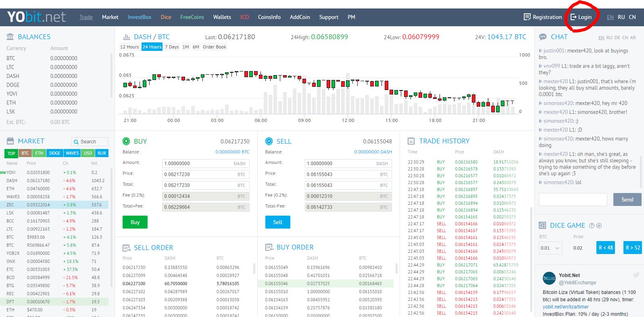Open the Dice menu item
Viewport: 644px width, 317px height.
pos(166,17)
